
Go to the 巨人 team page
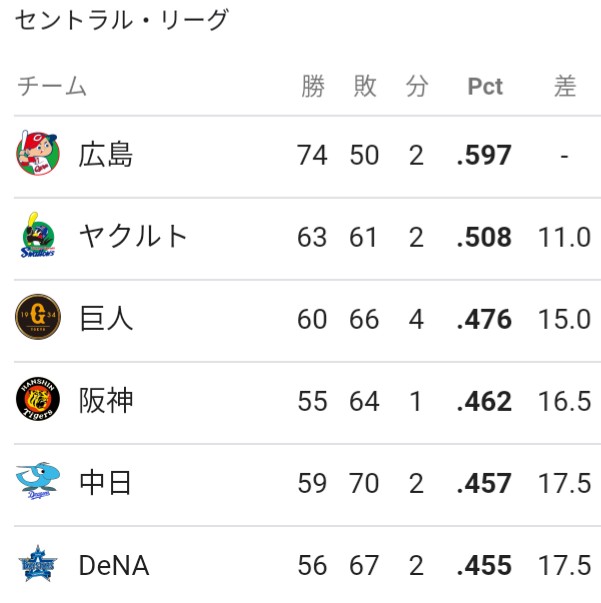pos(106,318)
